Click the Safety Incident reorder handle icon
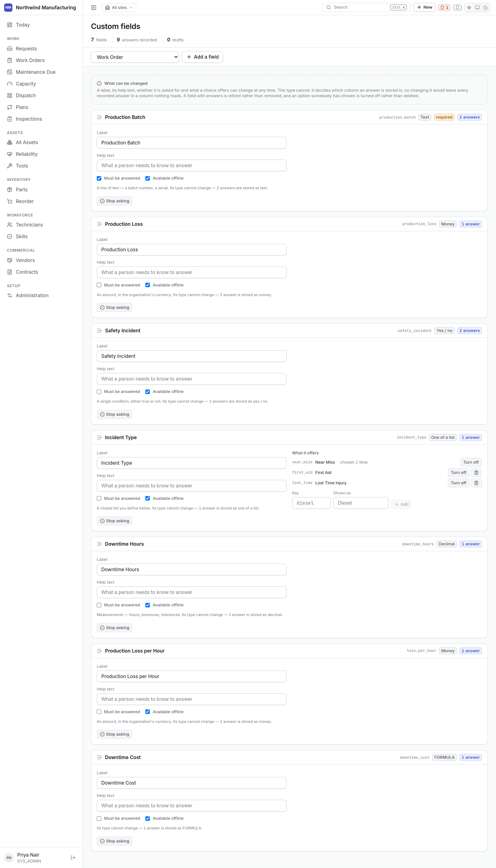The width and height of the screenshot is (496, 868). pos(100,331)
